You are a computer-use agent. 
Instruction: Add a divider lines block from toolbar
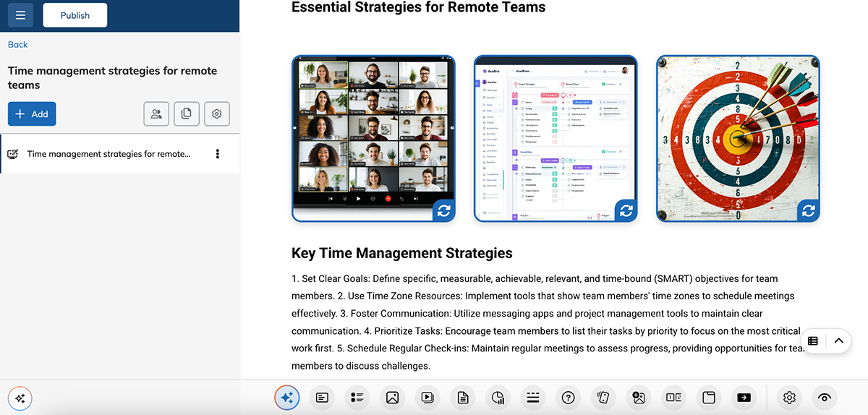(x=533, y=397)
